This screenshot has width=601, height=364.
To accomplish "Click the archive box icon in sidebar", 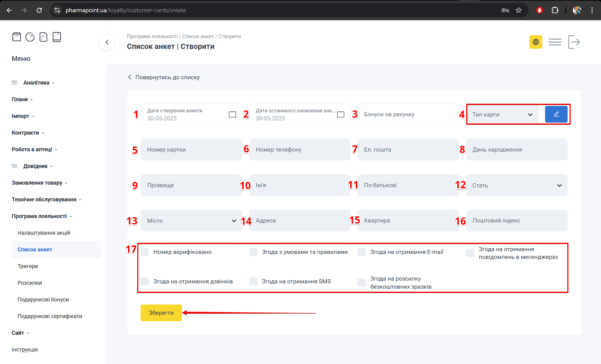I will [x=17, y=37].
